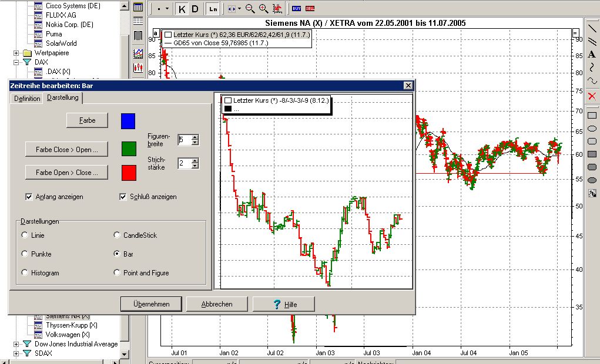Increase Strichstärke with the up arrow

click(x=195, y=161)
